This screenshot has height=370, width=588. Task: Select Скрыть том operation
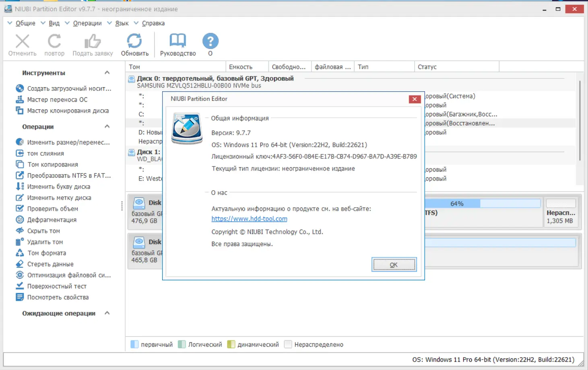(43, 230)
